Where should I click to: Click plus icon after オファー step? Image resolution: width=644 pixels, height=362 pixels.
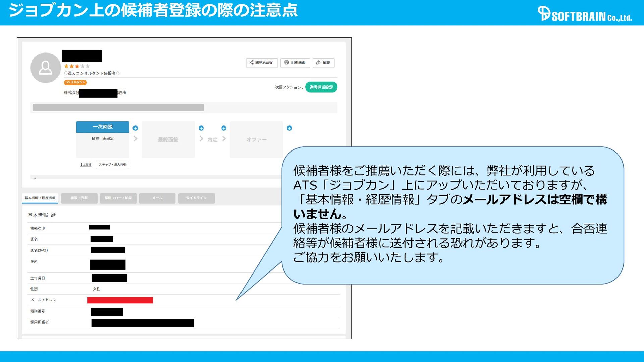point(289,128)
